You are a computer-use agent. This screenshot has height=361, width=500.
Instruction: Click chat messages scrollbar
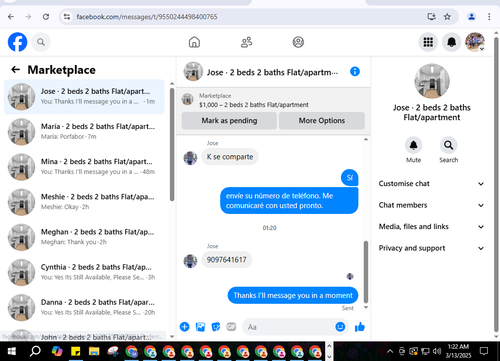point(366,272)
